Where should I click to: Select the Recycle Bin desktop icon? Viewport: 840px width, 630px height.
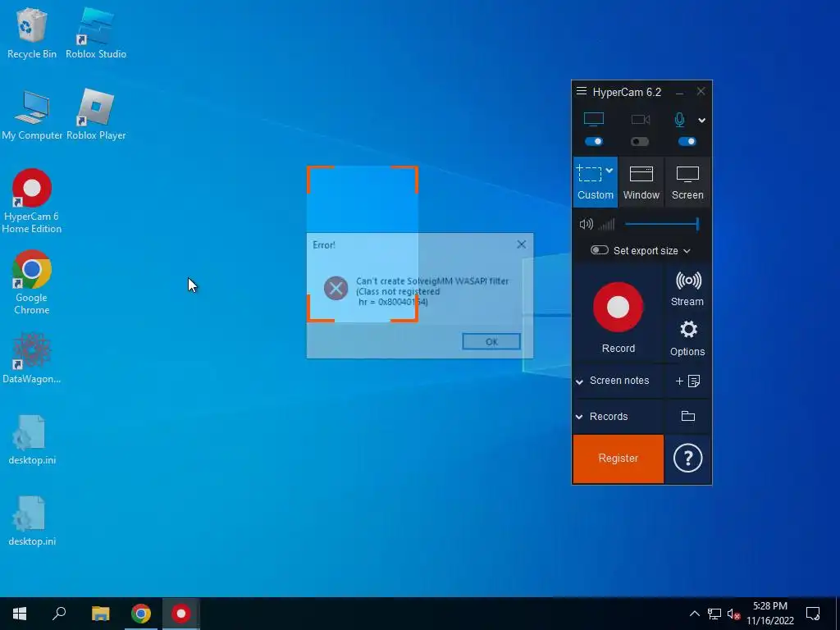tap(32, 32)
